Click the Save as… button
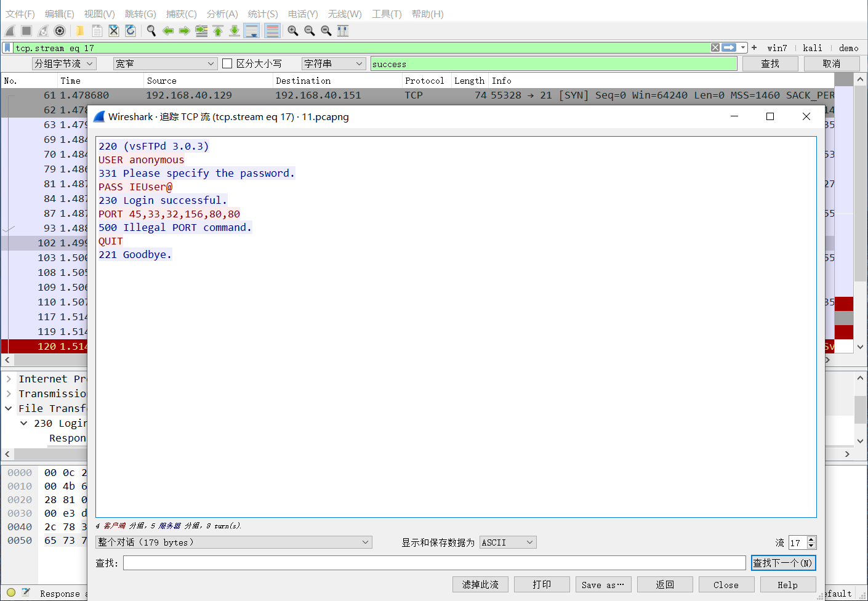Image resolution: width=868 pixels, height=601 pixels. click(x=603, y=584)
